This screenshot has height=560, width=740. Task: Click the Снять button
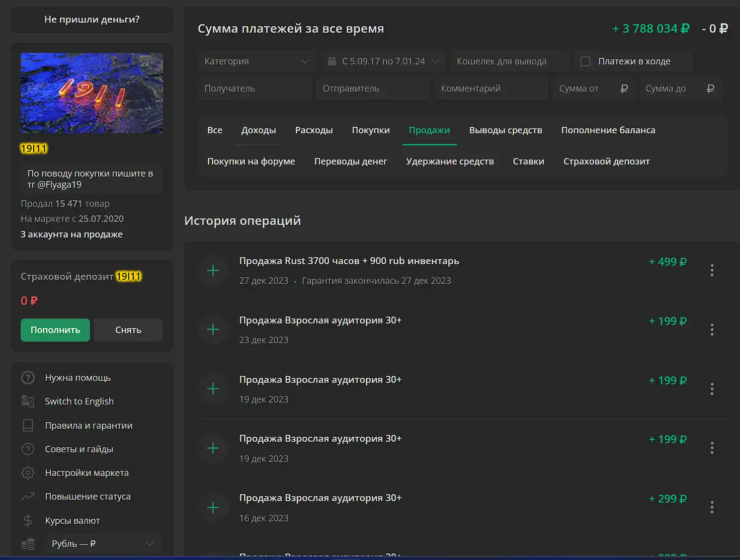pos(128,330)
